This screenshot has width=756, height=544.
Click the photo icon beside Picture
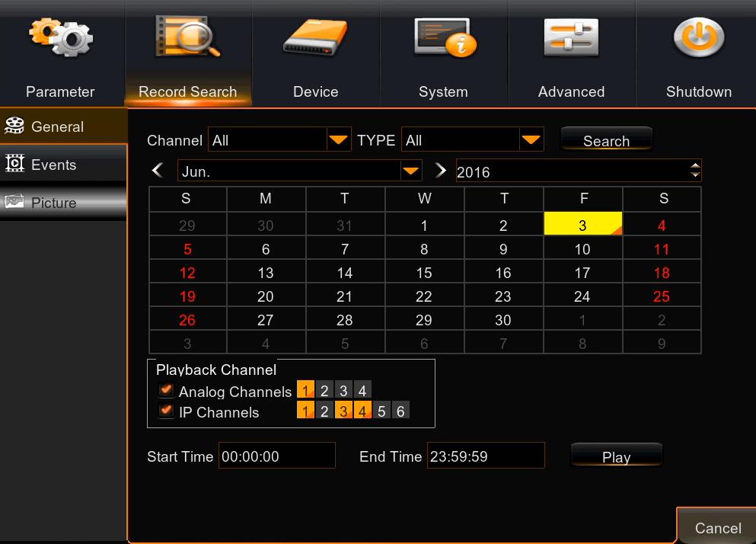click(x=14, y=201)
